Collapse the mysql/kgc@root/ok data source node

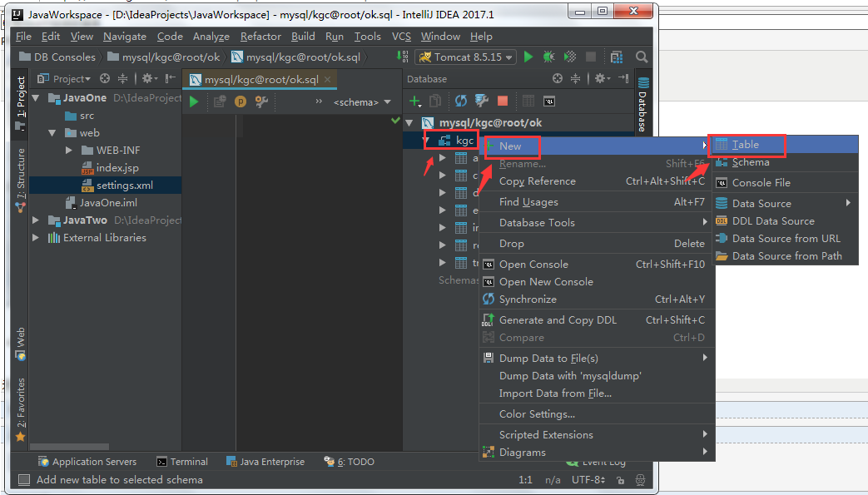click(x=409, y=123)
